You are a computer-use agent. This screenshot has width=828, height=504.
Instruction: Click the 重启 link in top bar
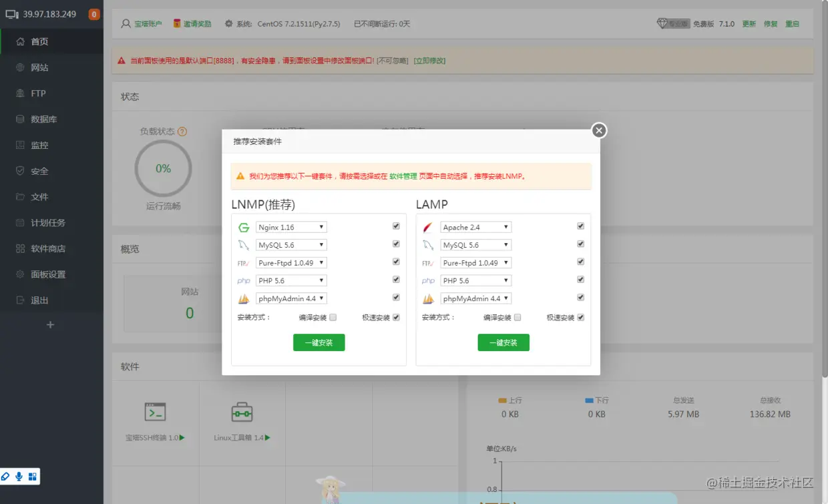(792, 23)
